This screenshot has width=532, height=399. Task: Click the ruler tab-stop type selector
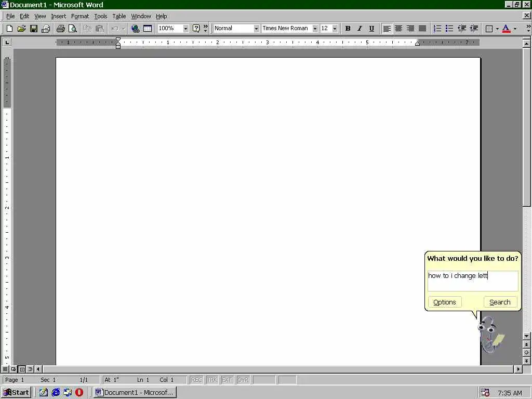(7, 43)
